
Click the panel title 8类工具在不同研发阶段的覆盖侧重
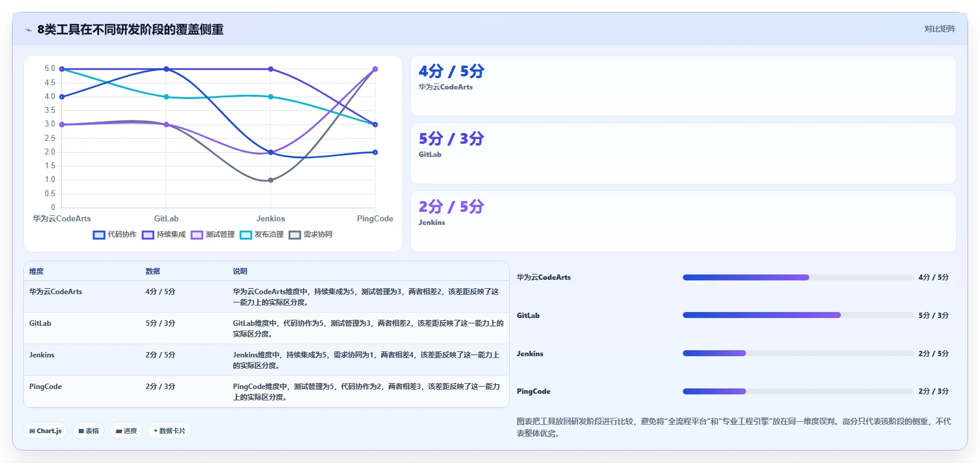point(130,30)
